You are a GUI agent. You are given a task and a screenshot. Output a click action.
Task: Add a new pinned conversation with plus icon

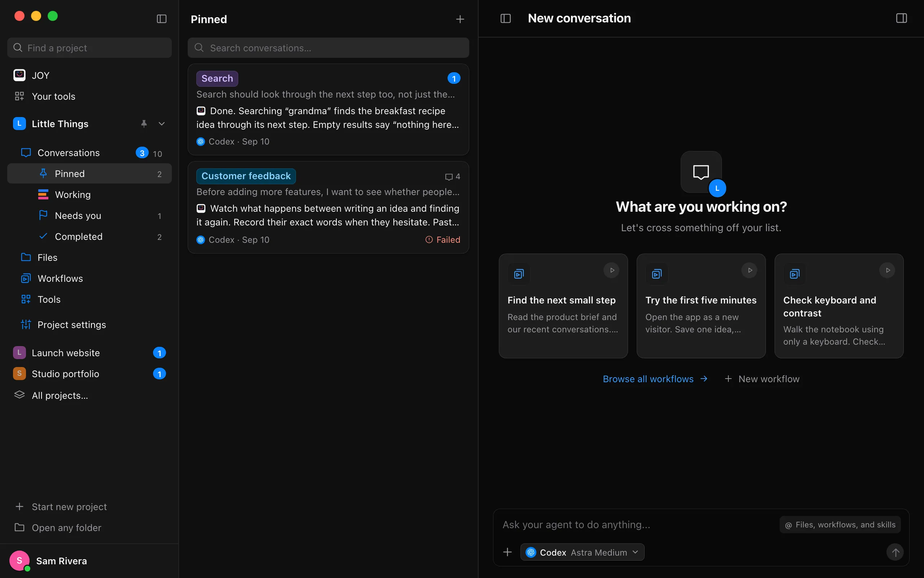click(460, 19)
